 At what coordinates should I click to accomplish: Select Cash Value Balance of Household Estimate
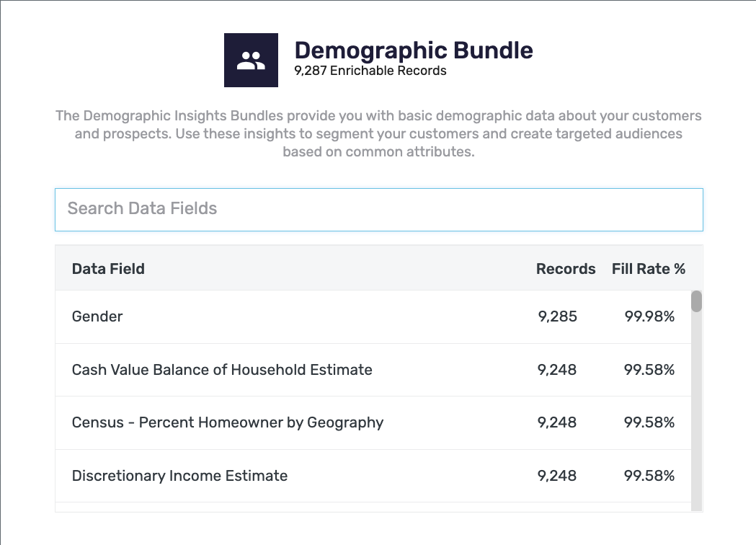pyautogui.click(x=373, y=370)
